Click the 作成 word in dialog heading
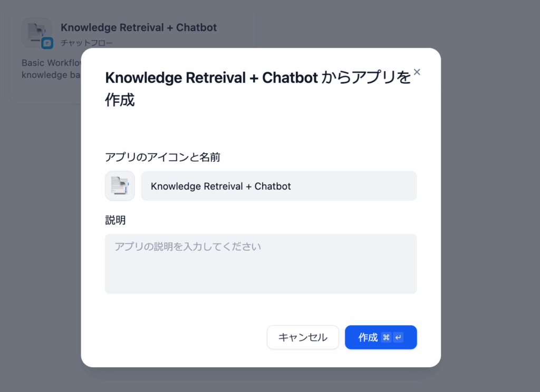Viewport: 540px width, 392px height. [120, 100]
